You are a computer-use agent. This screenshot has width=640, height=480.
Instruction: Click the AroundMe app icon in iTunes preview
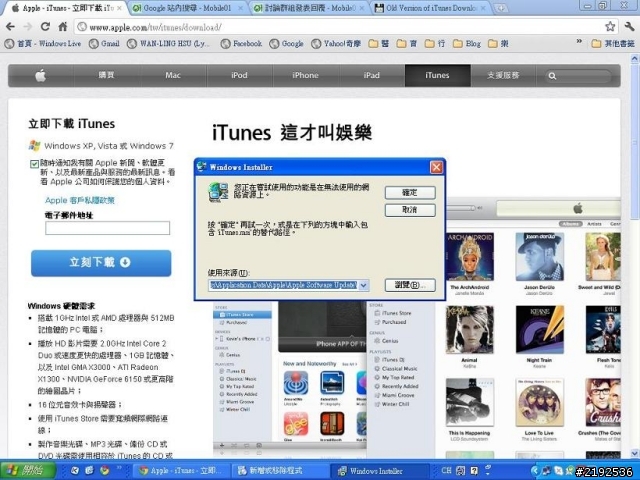coord(296,383)
